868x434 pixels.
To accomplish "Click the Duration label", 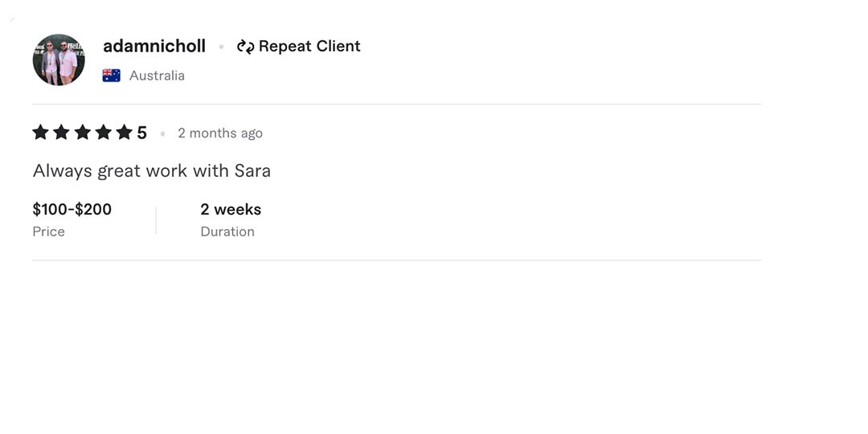I will point(227,231).
